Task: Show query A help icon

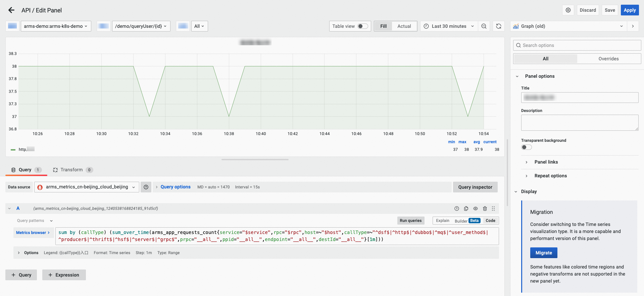Action: pyautogui.click(x=457, y=209)
